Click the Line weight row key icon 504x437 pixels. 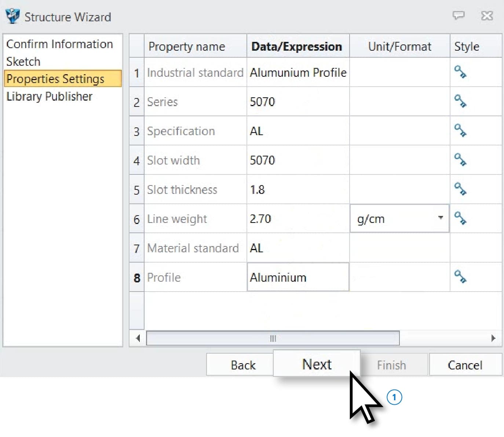(x=460, y=218)
